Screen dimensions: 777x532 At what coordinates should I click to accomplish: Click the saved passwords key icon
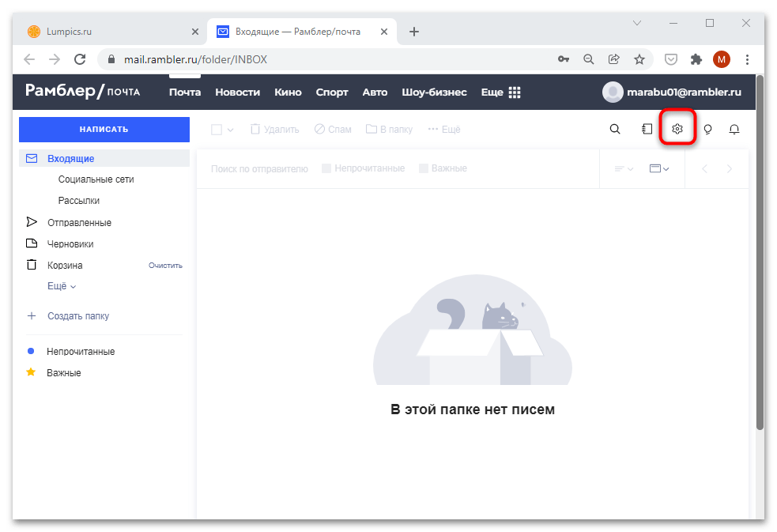point(564,59)
